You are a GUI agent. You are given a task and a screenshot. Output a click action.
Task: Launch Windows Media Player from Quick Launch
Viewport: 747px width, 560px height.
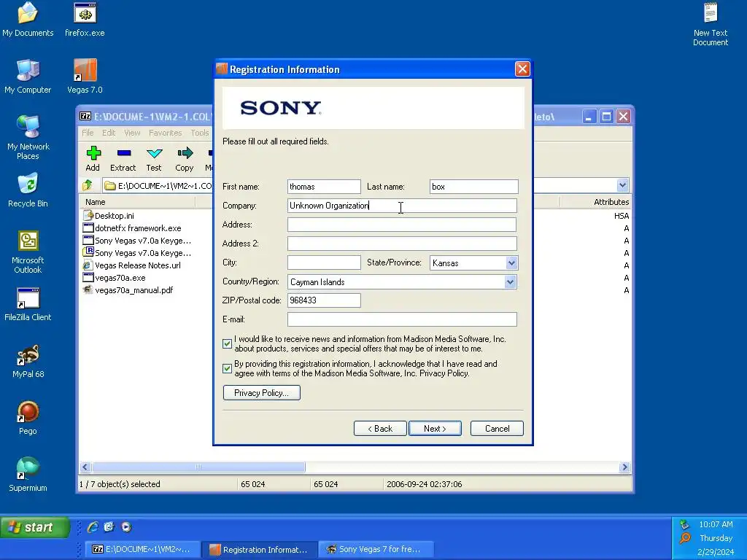coord(126,526)
